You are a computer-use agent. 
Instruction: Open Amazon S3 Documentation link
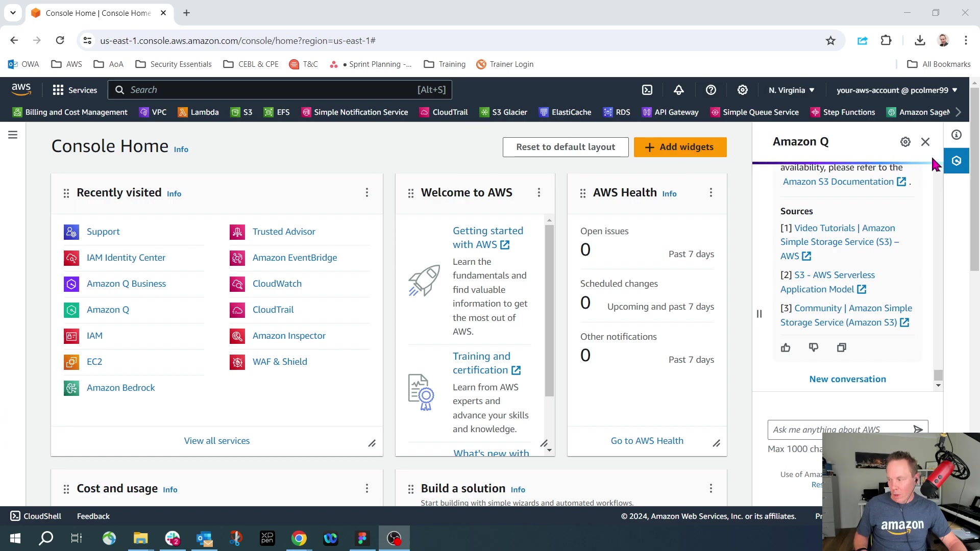[844, 182]
